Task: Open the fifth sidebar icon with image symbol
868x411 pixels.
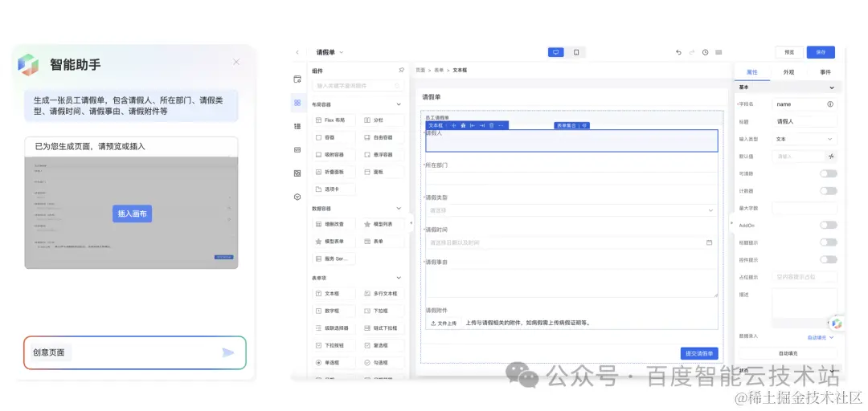Action: click(297, 173)
